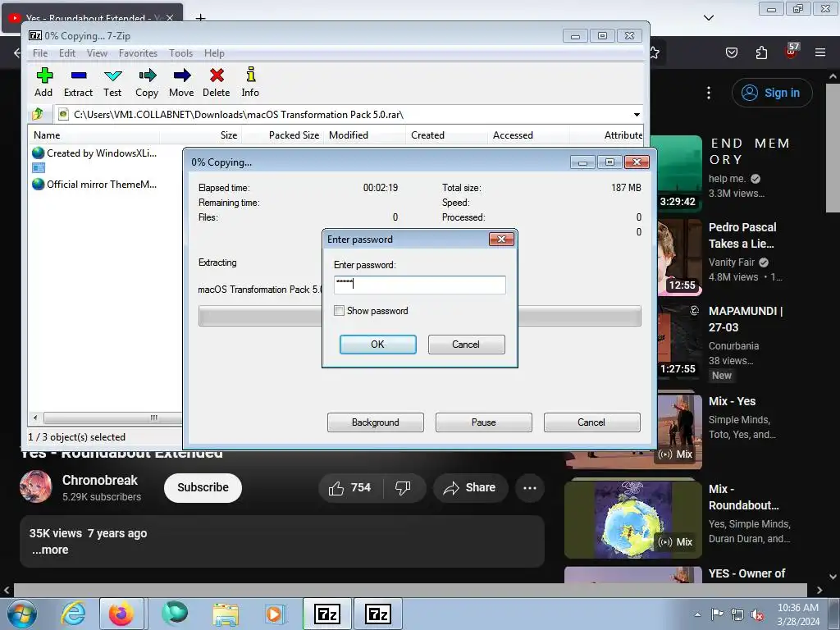Click inside the Enter password field
The image size is (840, 630).
click(x=419, y=285)
